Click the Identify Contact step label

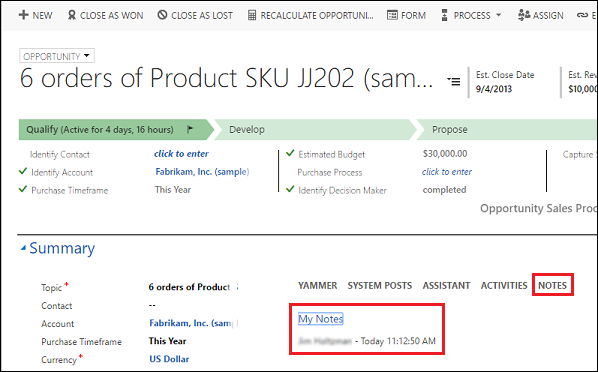[x=59, y=155]
